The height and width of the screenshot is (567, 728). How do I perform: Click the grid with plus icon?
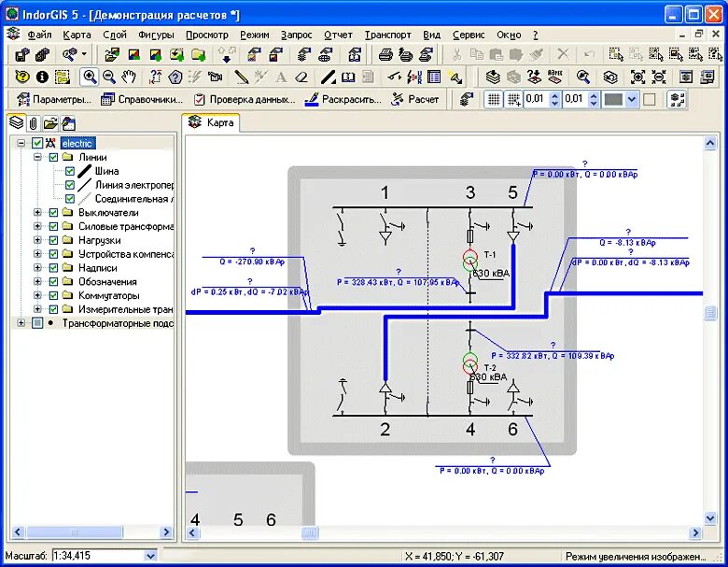tap(513, 99)
